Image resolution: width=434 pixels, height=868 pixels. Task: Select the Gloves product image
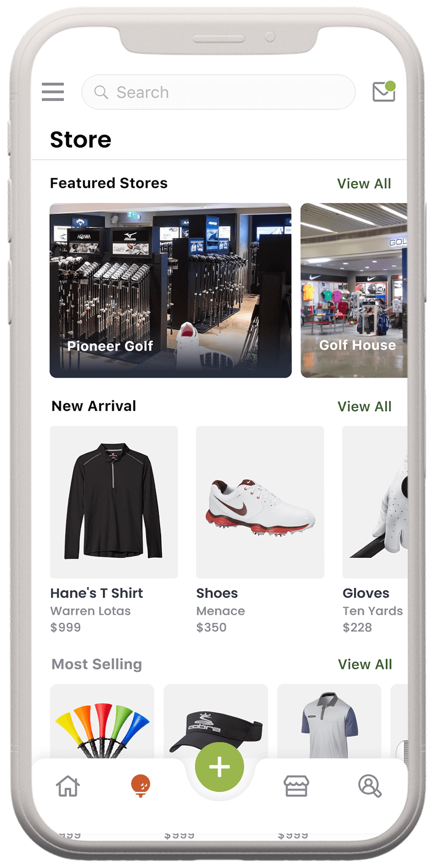[375, 502]
